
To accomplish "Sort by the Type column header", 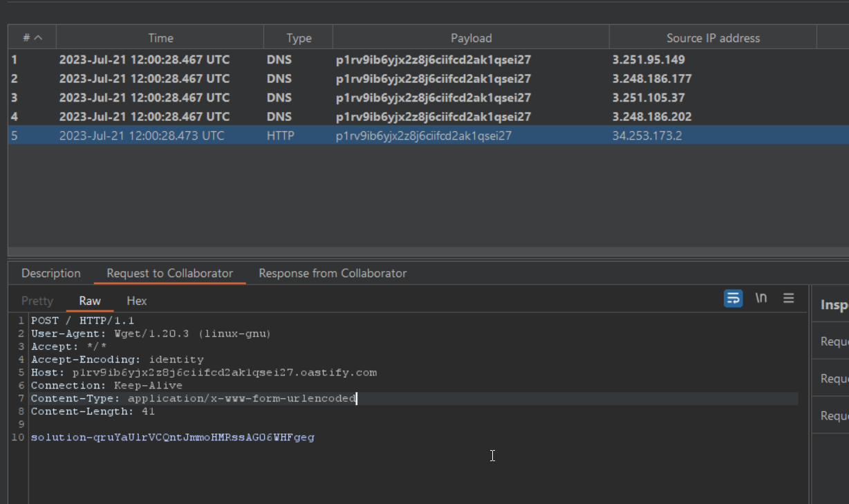I will coord(299,38).
